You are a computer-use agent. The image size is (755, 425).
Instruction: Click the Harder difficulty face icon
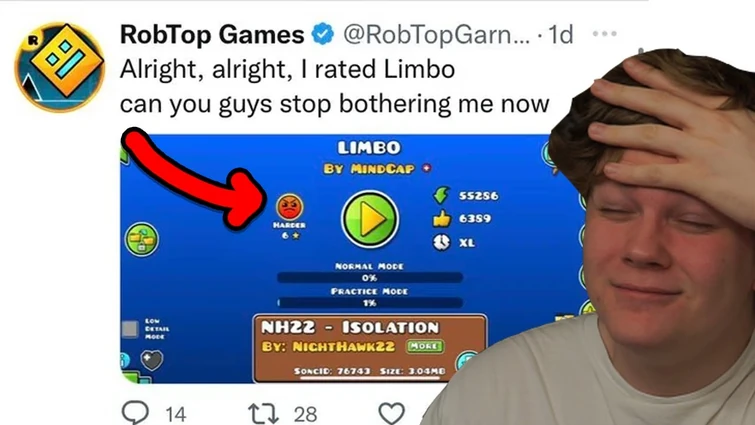[x=289, y=206]
